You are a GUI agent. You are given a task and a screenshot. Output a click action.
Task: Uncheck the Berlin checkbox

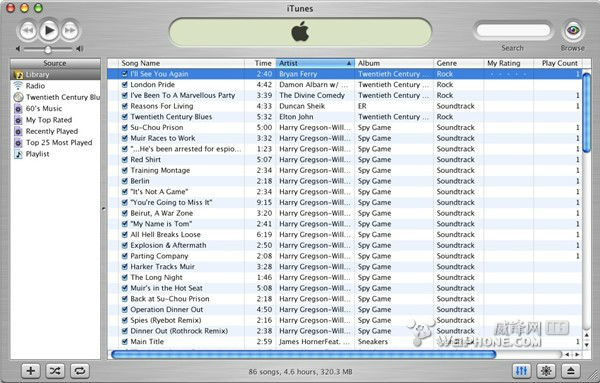pos(124,181)
